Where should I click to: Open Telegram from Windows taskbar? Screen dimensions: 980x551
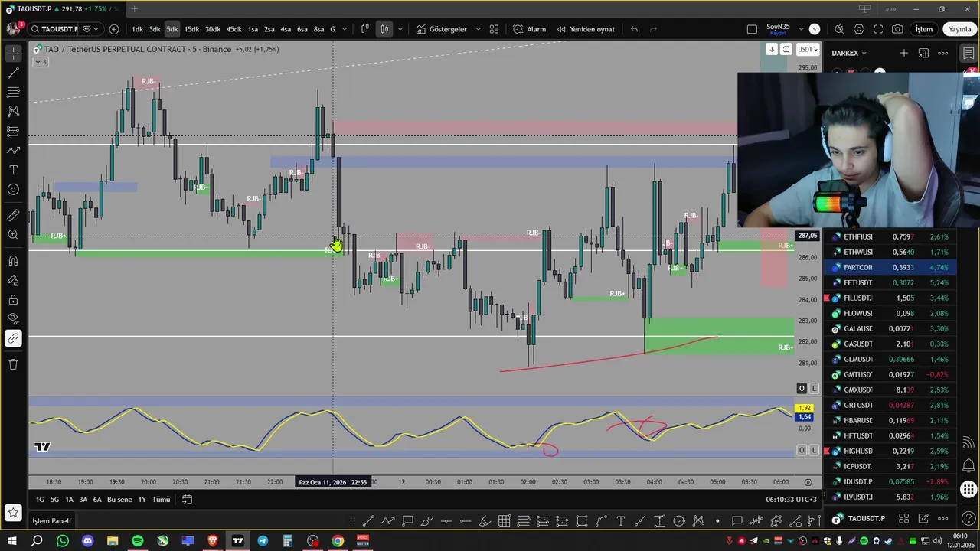coord(263,541)
